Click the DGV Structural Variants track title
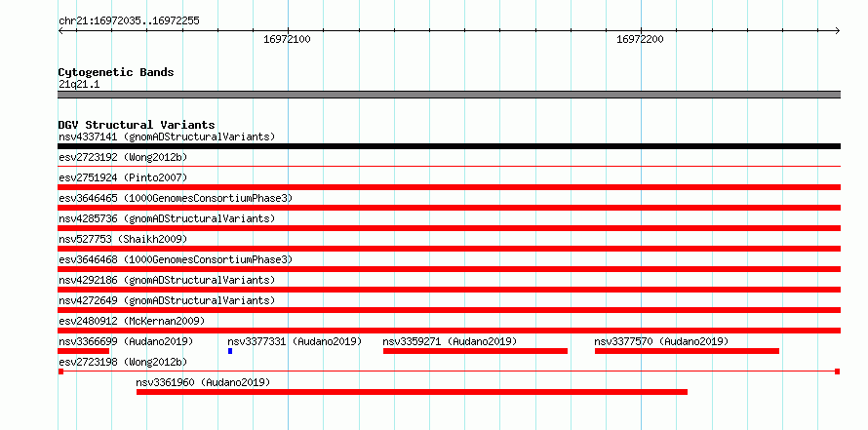This screenshot has width=868, height=430. click(x=137, y=125)
